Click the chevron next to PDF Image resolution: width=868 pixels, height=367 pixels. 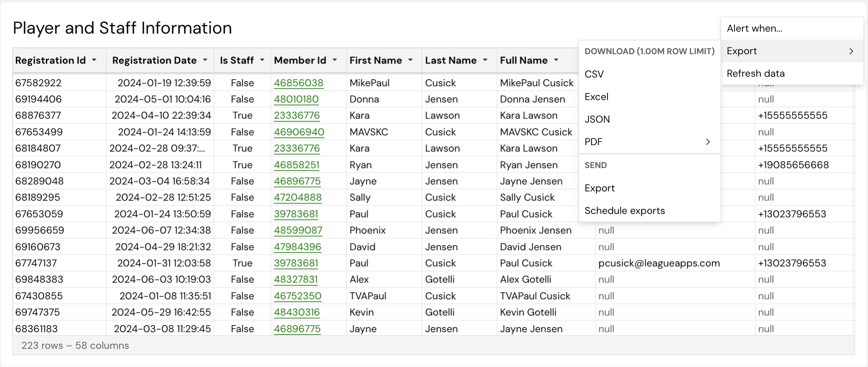coord(708,142)
